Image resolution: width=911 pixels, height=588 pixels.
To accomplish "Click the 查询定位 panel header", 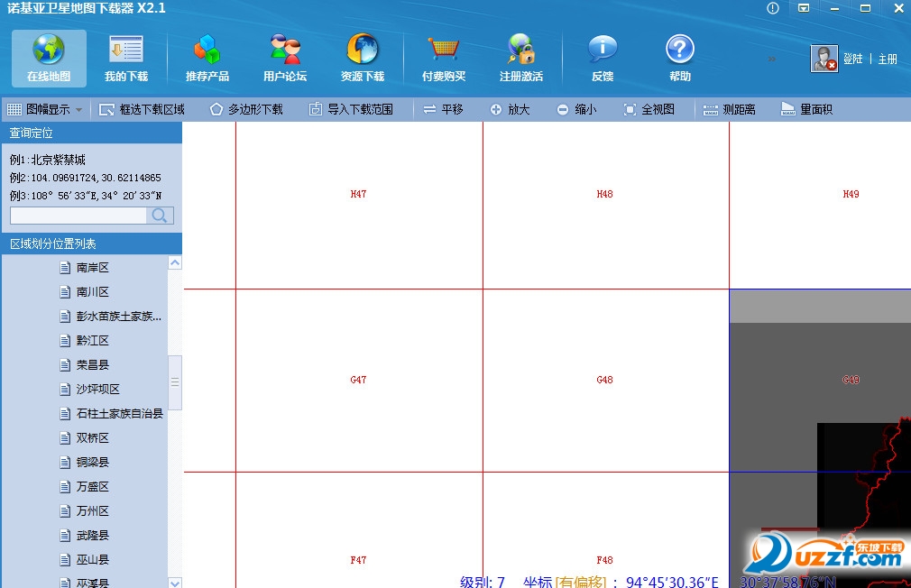I will [x=91, y=133].
